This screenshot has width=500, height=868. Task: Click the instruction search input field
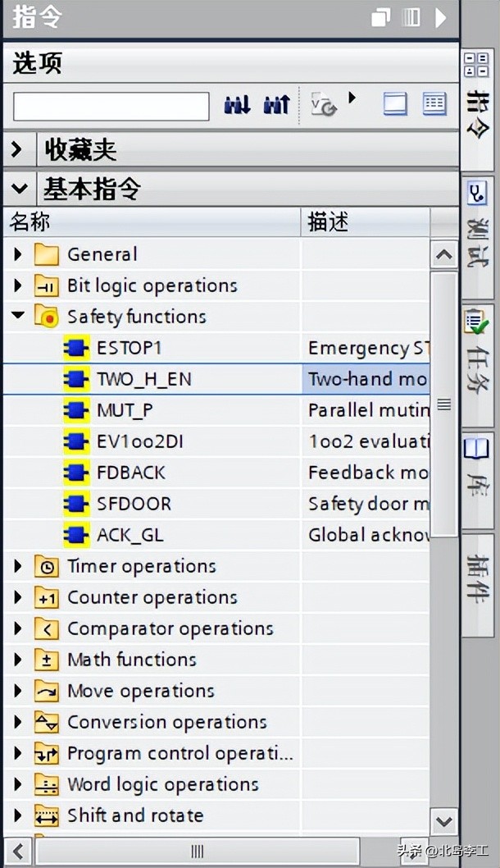pyautogui.click(x=111, y=106)
